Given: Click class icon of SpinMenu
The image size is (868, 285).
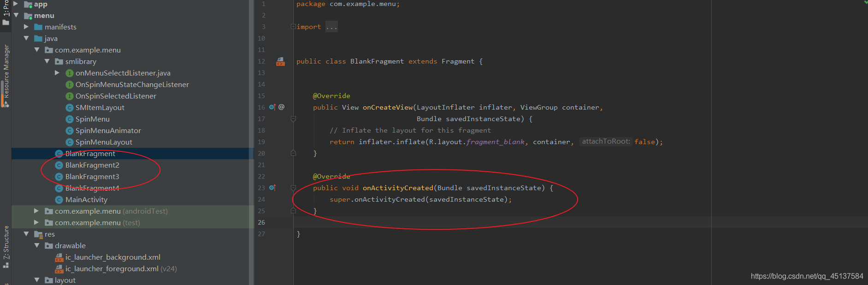Looking at the screenshot, I should 70,119.
